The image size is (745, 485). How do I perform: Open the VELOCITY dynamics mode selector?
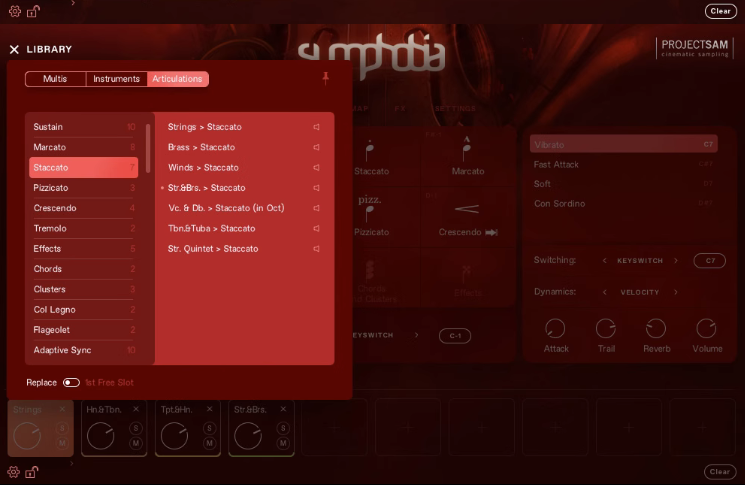[640, 292]
